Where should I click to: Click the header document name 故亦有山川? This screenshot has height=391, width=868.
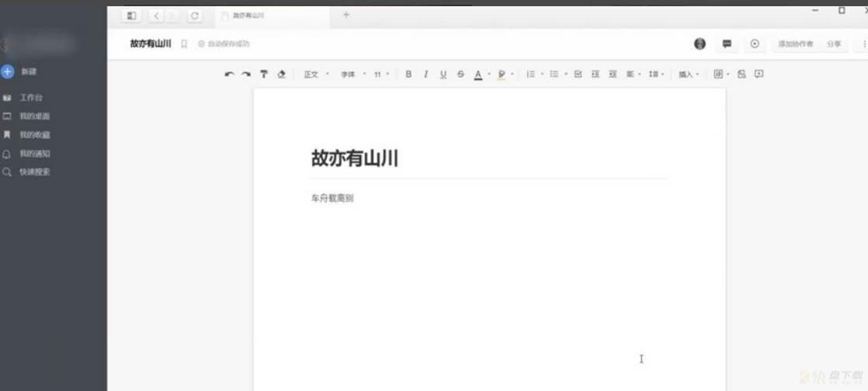click(151, 44)
